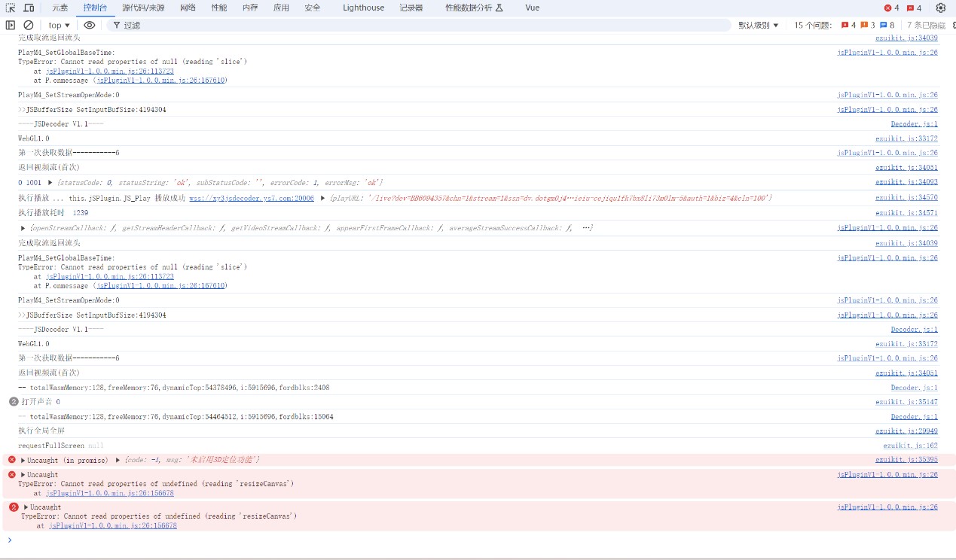Expand the Uncaught (in promise) error
The image size is (956, 560).
click(23, 460)
